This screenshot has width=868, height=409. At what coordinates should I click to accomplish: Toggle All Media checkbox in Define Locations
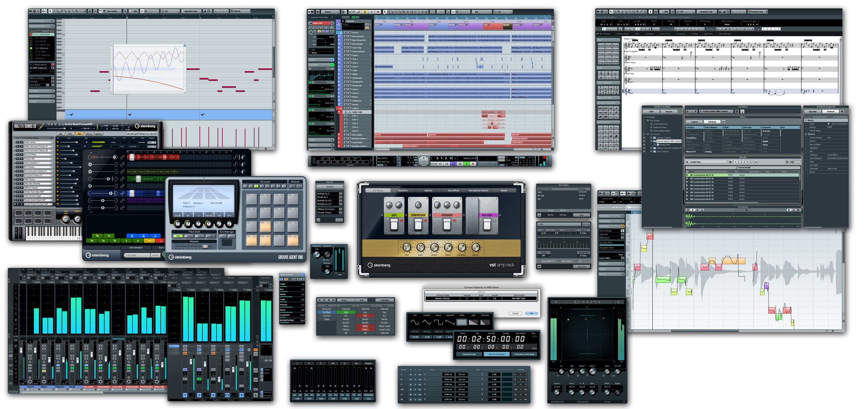pos(644,117)
